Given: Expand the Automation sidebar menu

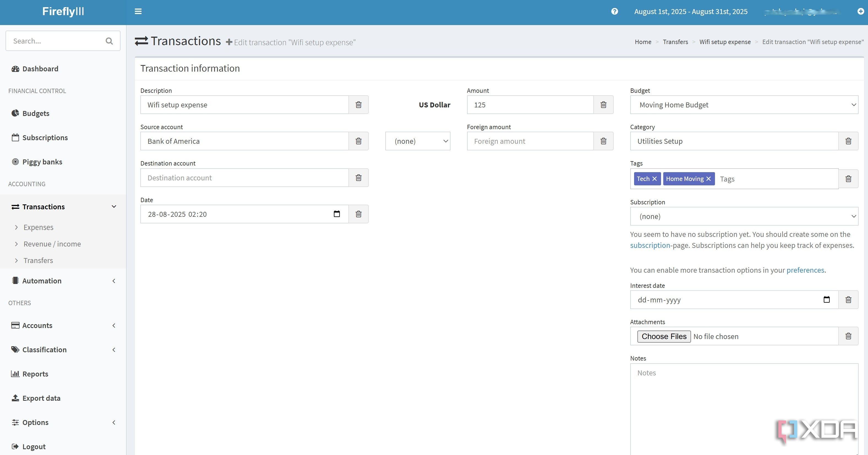Looking at the screenshot, I should click(63, 281).
